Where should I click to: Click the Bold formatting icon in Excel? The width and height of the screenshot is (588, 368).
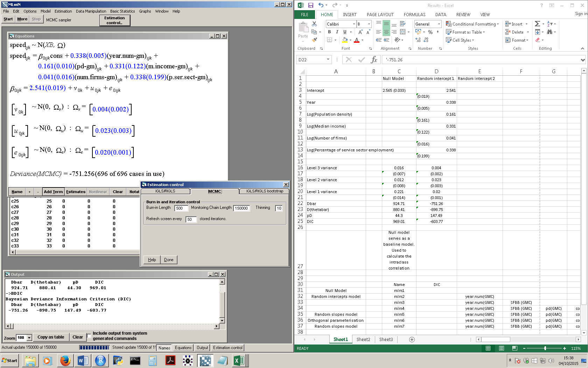click(x=329, y=32)
